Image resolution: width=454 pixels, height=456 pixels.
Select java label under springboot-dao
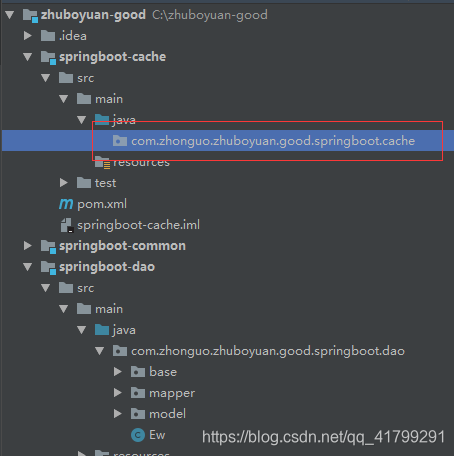coord(124,330)
